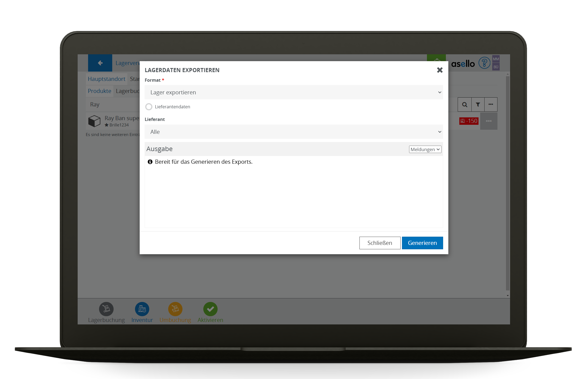Open the filter funnel icon
The height and width of the screenshot is (379, 588).
pos(478,104)
